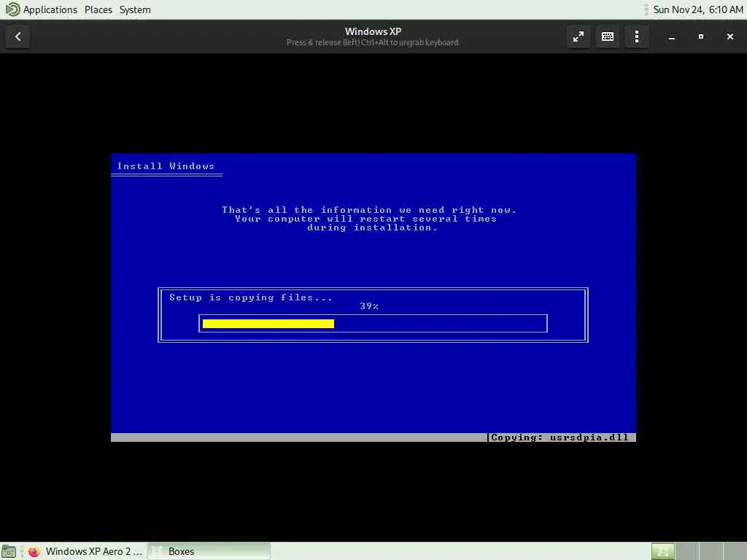Switch to the last workspace
Image resolution: width=747 pixels, height=560 pixels.
click(x=735, y=551)
